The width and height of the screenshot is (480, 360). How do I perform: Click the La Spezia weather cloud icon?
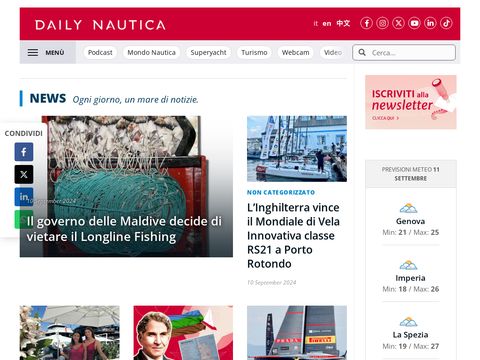click(x=408, y=322)
